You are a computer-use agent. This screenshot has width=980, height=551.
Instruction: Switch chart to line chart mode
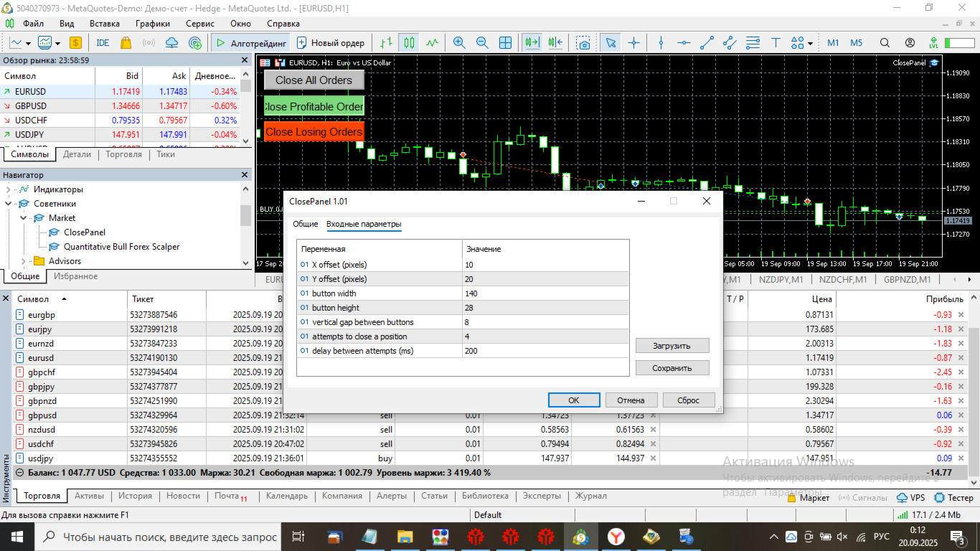tap(432, 43)
